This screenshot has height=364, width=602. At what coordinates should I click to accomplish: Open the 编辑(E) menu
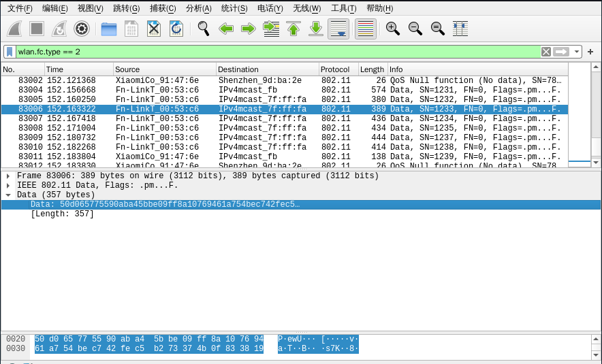click(55, 8)
